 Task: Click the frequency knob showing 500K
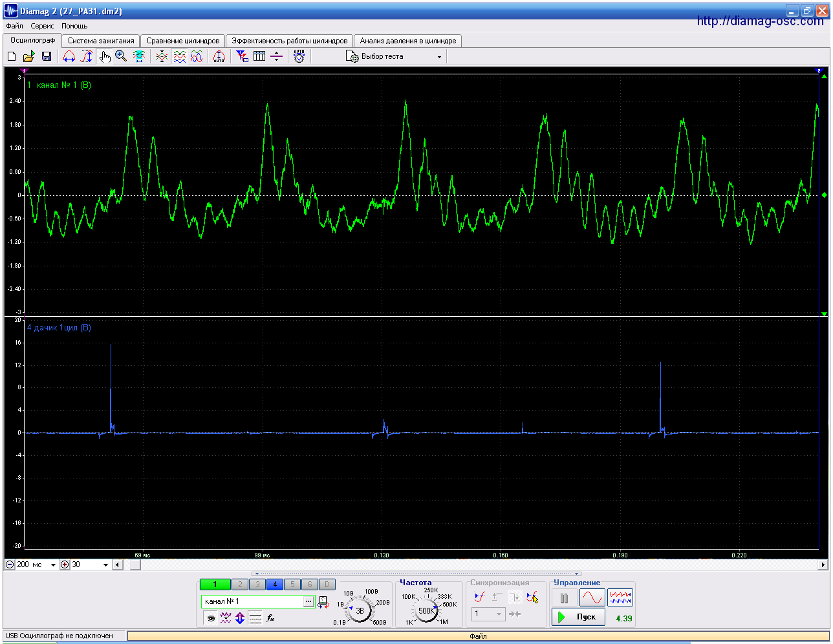tap(426, 610)
